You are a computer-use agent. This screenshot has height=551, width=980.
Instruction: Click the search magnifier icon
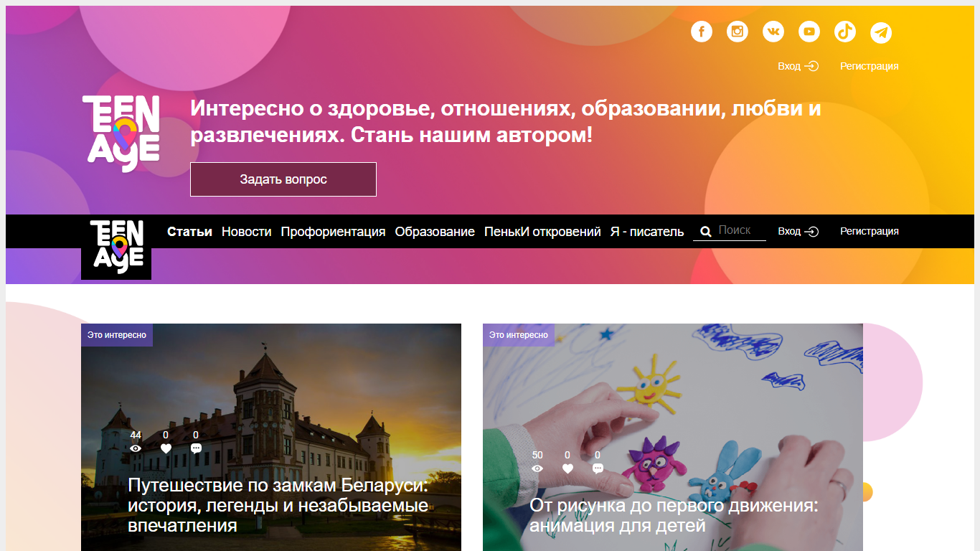coord(706,231)
